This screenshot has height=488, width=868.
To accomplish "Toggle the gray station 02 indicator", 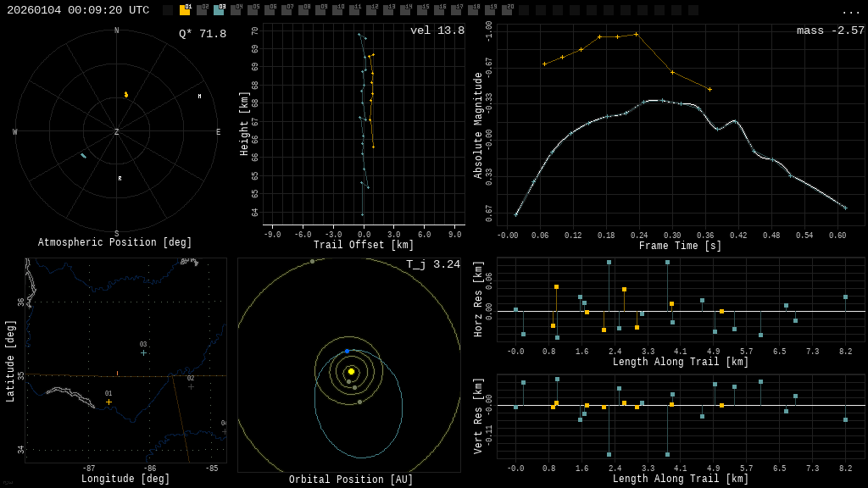I will (x=202, y=10).
